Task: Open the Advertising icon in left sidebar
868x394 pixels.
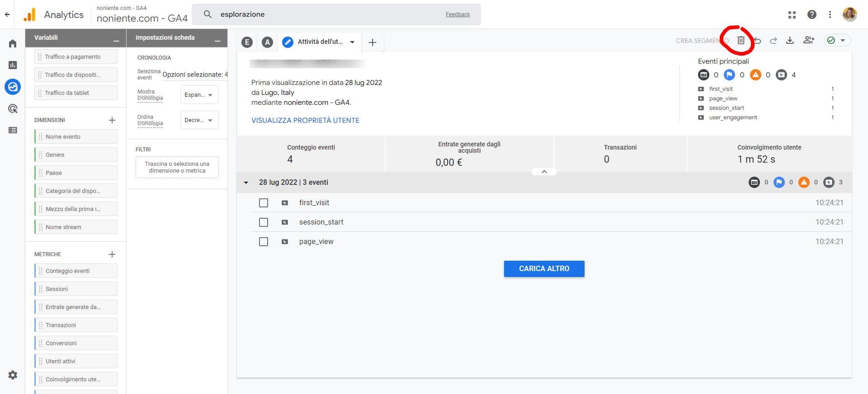Action: click(x=13, y=108)
